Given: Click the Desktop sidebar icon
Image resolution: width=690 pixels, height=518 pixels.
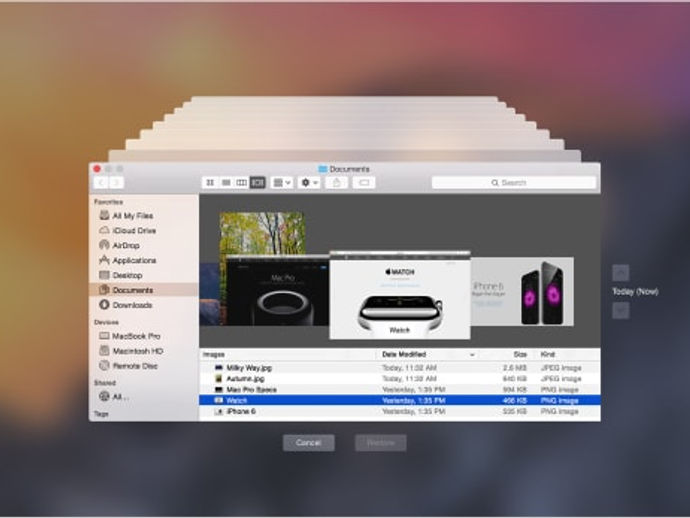Looking at the screenshot, I should point(104,275).
